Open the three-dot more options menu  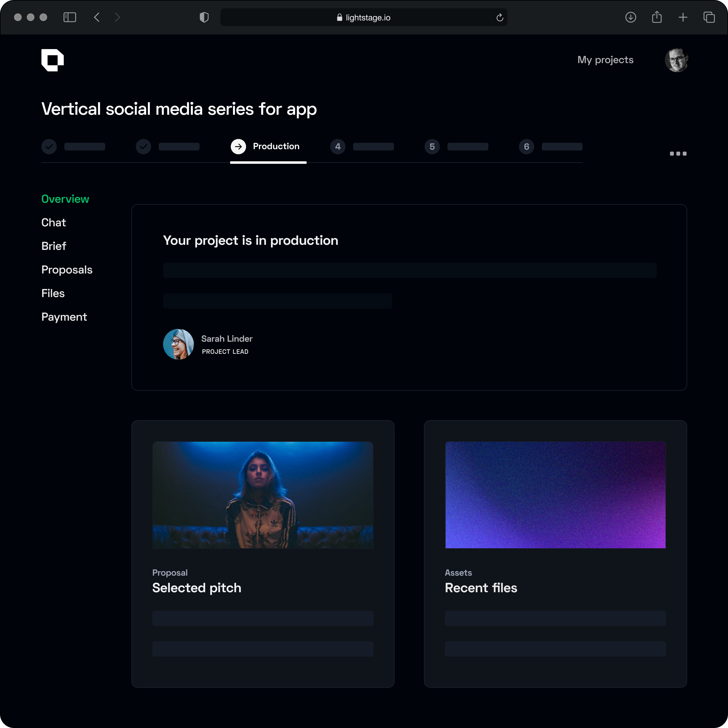[x=678, y=154]
